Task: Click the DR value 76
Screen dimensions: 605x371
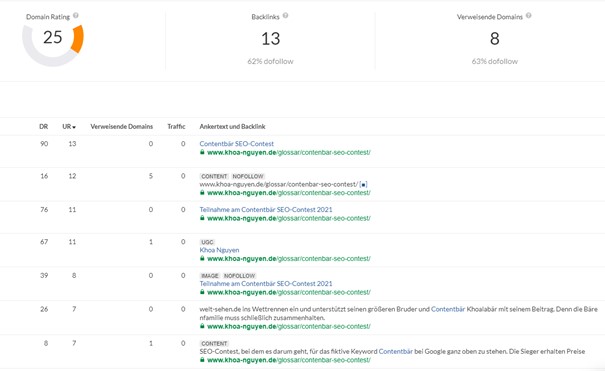Action: 44,210
